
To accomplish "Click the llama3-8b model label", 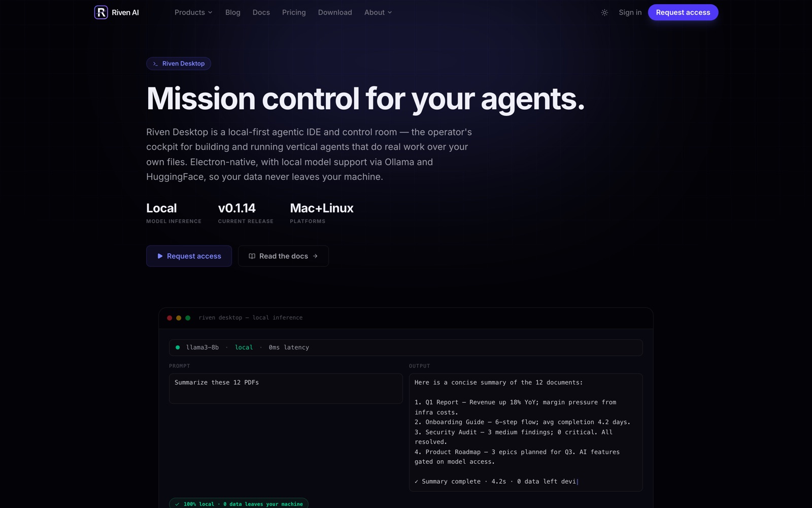I will [x=202, y=347].
